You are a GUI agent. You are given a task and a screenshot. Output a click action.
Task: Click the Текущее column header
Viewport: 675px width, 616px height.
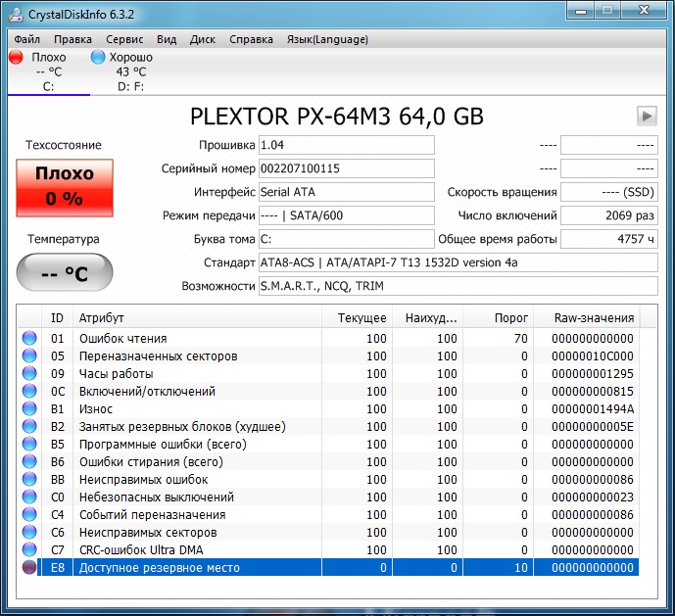coord(357,317)
